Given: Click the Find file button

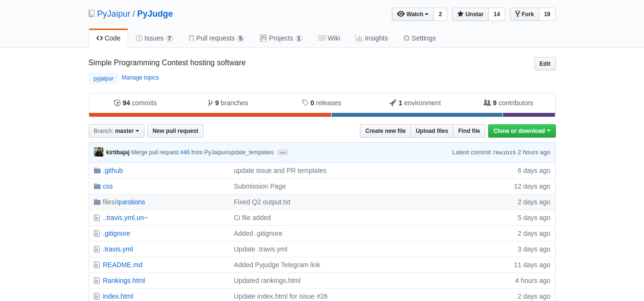Looking at the screenshot, I should (469, 131).
